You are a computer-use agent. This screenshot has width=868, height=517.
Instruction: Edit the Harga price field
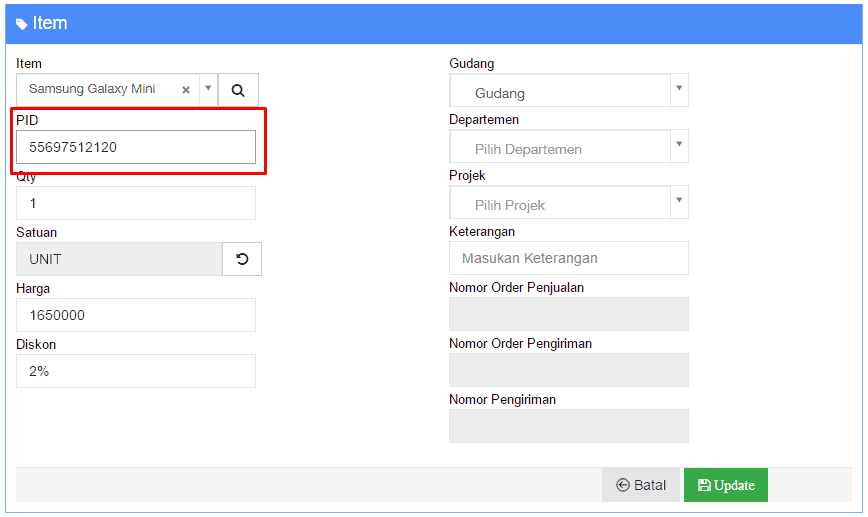136,315
